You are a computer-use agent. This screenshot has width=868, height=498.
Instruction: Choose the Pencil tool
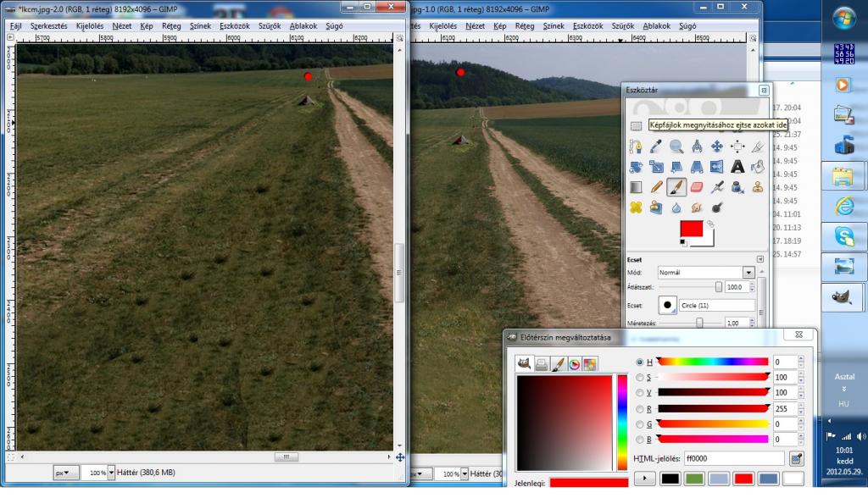coord(656,187)
